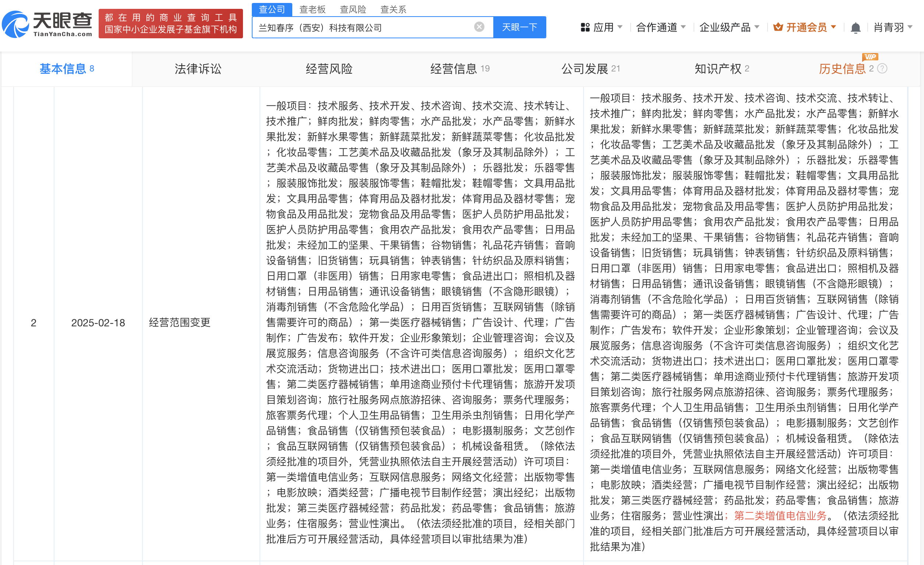Viewport: 924px width, 565px height.
Task: Click the row number 2 cell
Action: point(33,323)
